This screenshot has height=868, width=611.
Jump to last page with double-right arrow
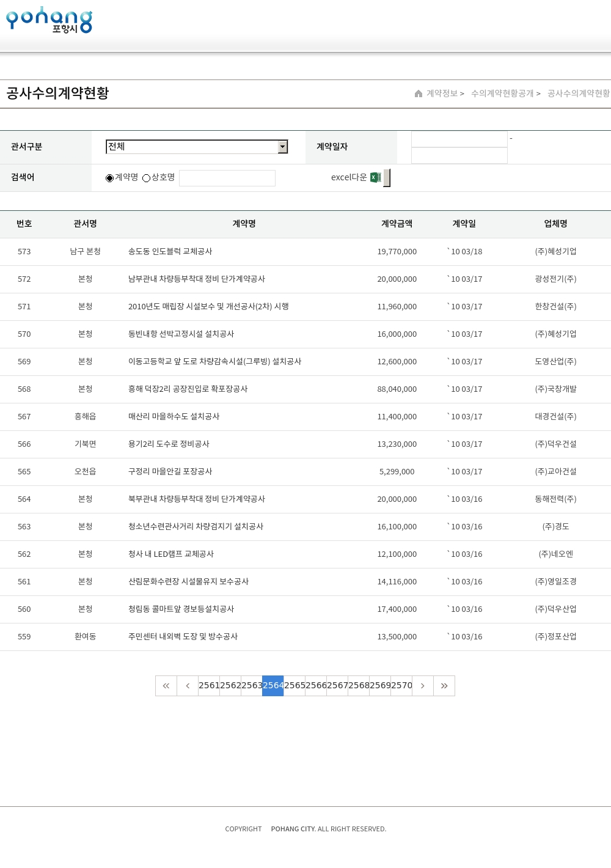pyautogui.click(x=444, y=686)
